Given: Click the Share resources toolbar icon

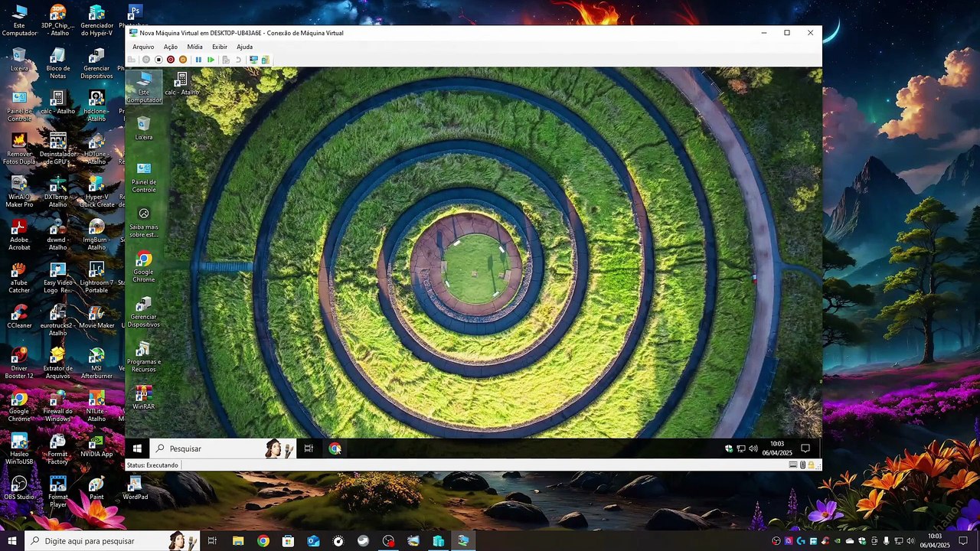Looking at the screenshot, I should 265,60.
